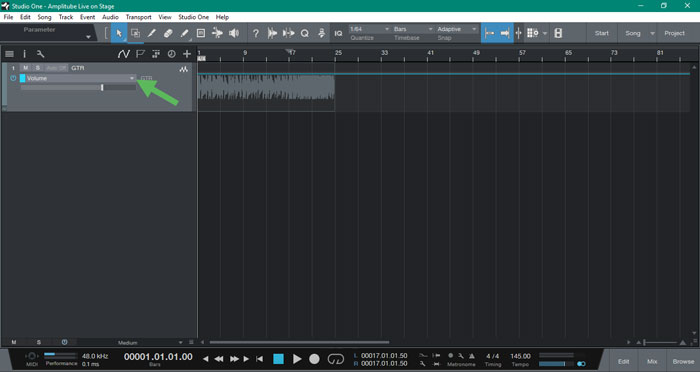The width and height of the screenshot is (700, 372).
Task: Click the Volume parameter cyan color swatch
Action: click(x=22, y=78)
